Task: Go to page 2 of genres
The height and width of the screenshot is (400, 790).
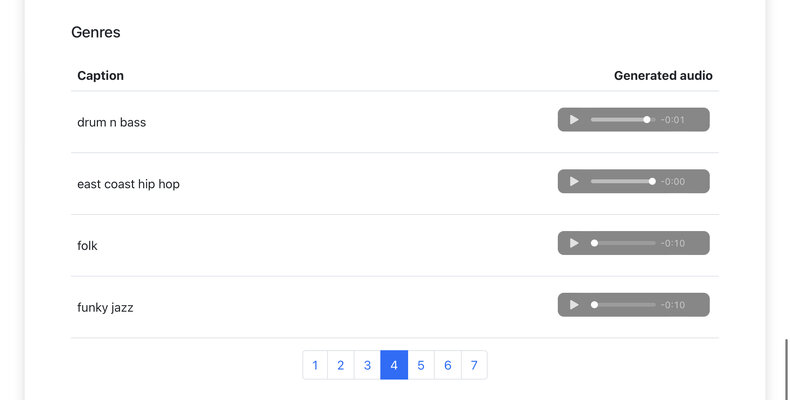Action: 341,365
